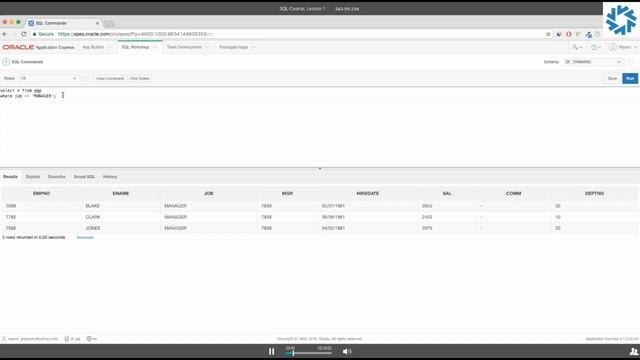The height and width of the screenshot is (360, 640).
Task: Expand the Team Development dropdown arrow
Action: pos(207,47)
